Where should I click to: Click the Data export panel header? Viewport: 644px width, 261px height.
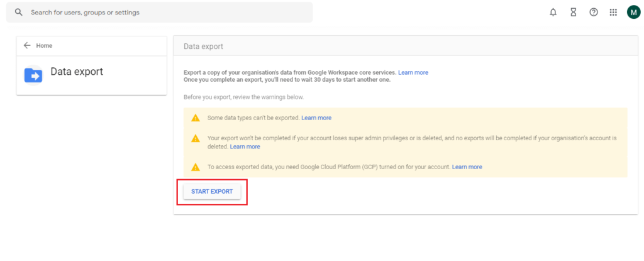[x=203, y=47]
